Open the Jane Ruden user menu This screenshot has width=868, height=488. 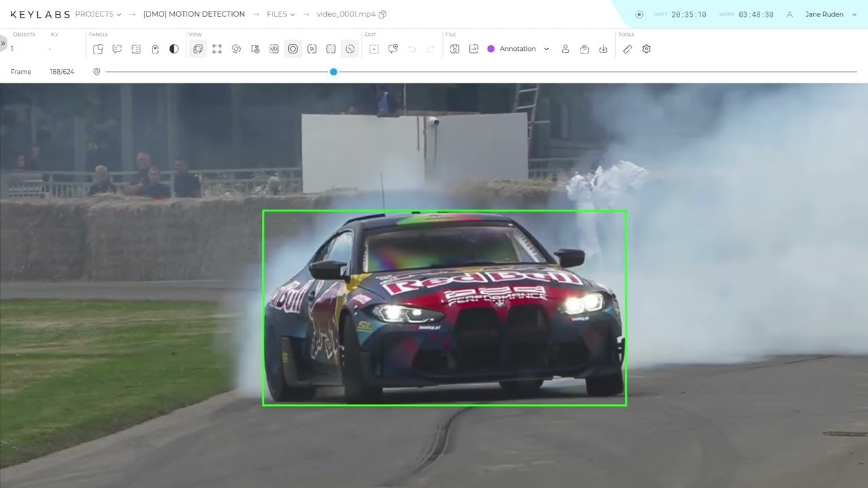830,14
